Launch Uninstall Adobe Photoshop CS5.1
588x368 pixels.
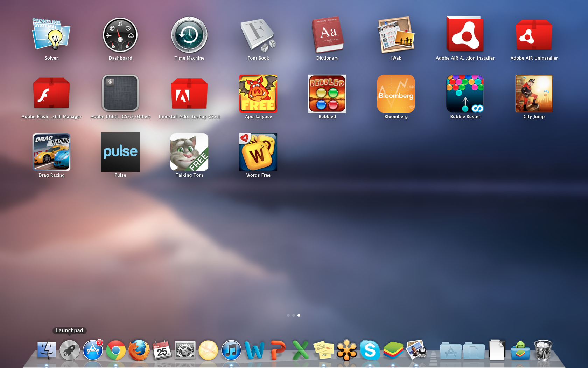tap(189, 94)
